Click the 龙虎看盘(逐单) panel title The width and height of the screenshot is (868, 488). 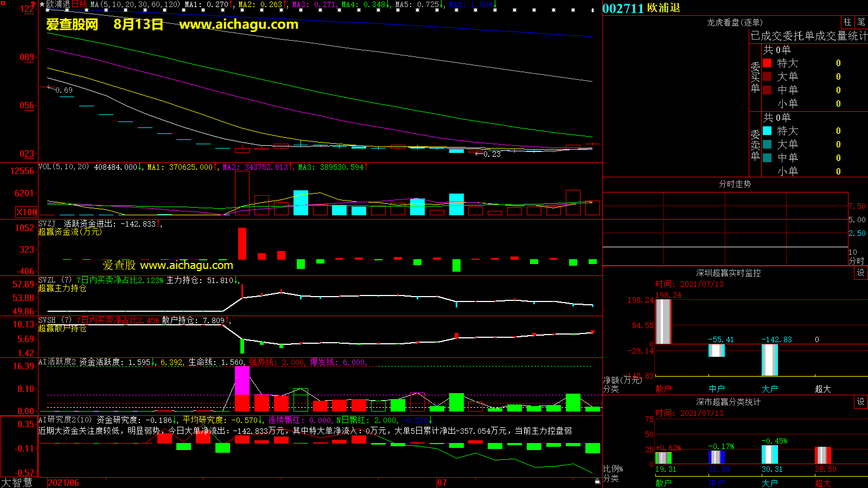tap(735, 22)
